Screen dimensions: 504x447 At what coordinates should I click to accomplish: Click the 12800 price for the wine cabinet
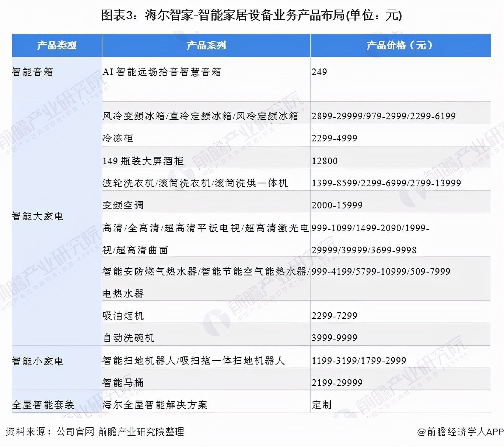[325, 161]
